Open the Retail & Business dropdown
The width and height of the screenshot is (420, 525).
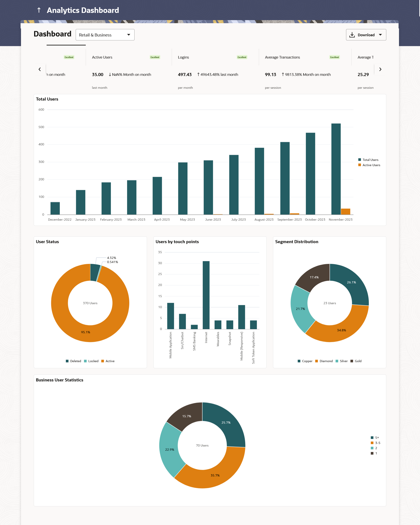pos(105,35)
